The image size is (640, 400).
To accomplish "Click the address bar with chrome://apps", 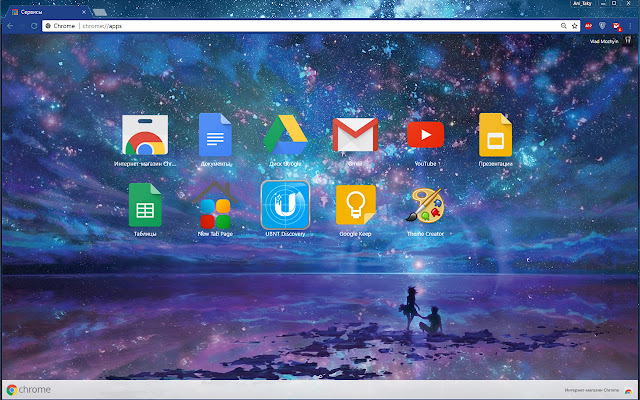I will [310, 26].
